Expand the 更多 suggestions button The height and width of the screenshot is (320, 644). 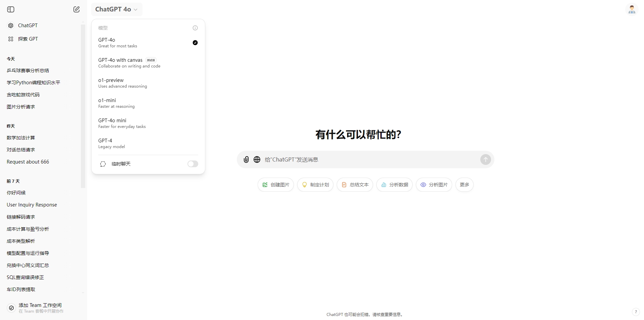(464, 185)
